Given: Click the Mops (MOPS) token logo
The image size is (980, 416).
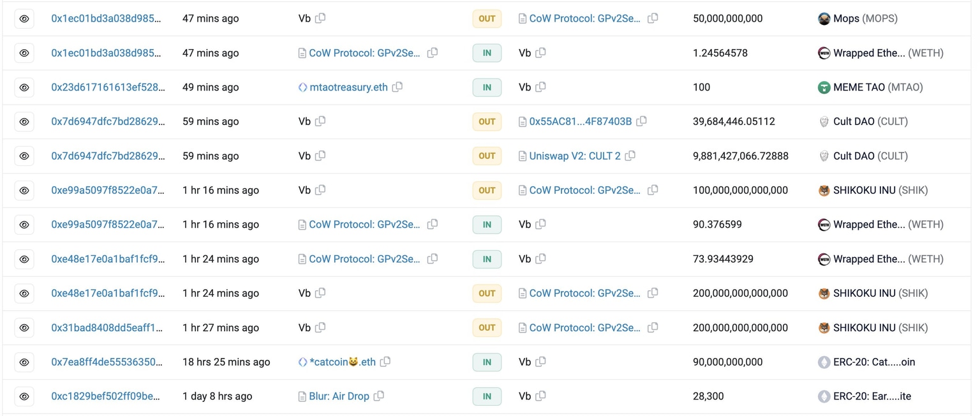Looking at the screenshot, I should (x=824, y=19).
